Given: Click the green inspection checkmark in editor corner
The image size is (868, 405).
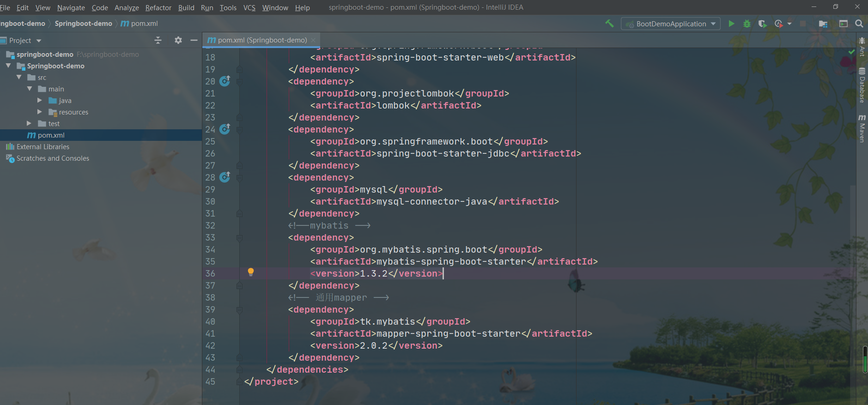Looking at the screenshot, I should [x=851, y=52].
